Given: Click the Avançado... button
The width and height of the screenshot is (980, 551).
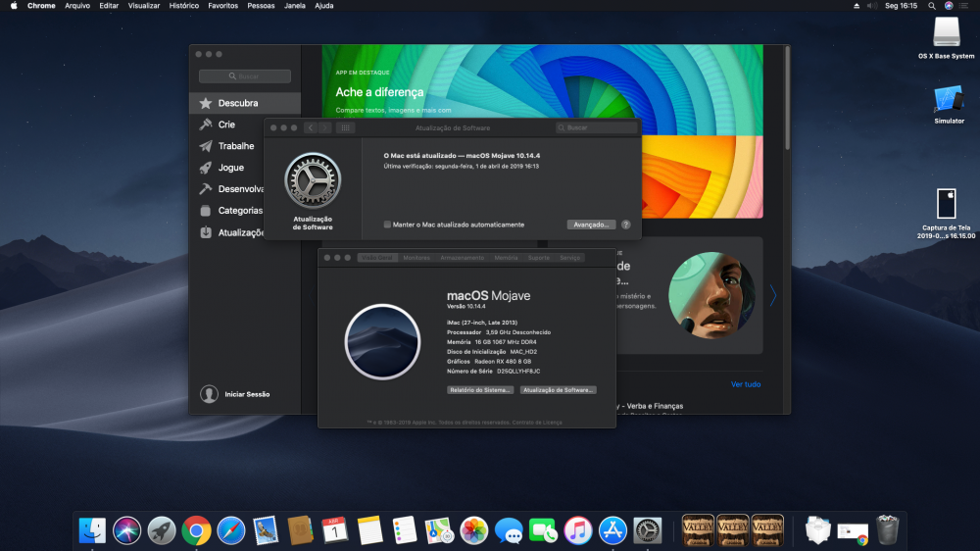Looking at the screenshot, I should 591,225.
